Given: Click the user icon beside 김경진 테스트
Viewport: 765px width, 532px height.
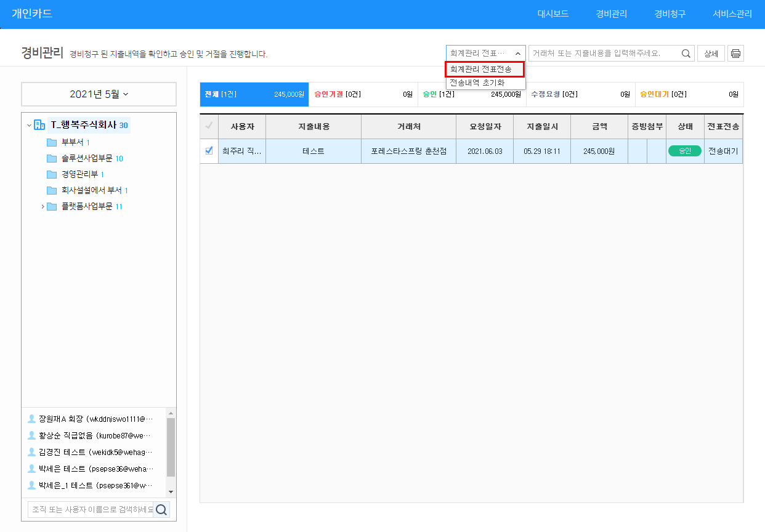Looking at the screenshot, I should point(32,452).
